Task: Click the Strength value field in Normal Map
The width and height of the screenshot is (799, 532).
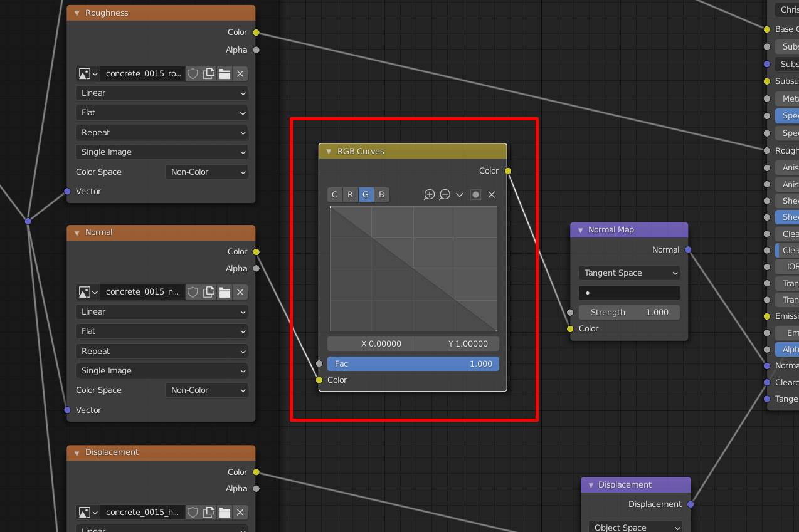Action: (x=629, y=313)
